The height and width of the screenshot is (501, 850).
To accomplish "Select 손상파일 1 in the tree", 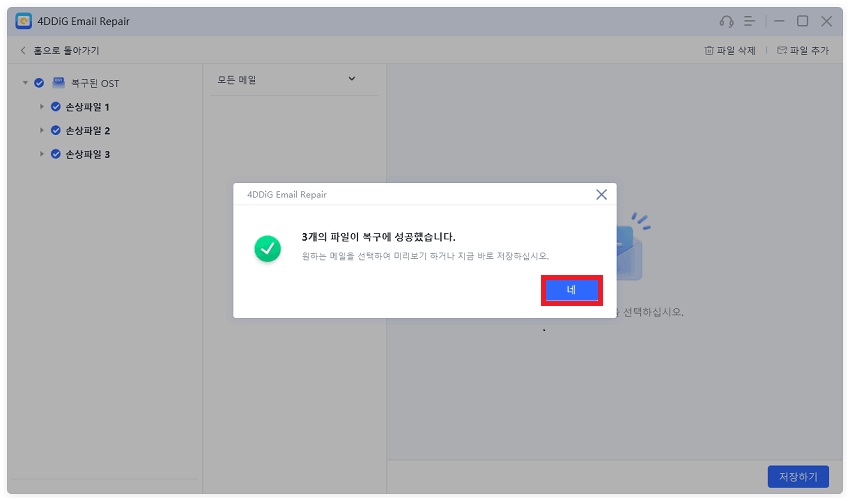I will (x=87, y=107).
